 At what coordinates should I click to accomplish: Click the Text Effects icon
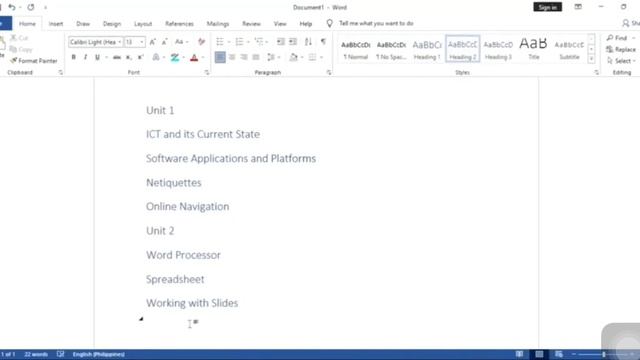click(x=156, y=58)
